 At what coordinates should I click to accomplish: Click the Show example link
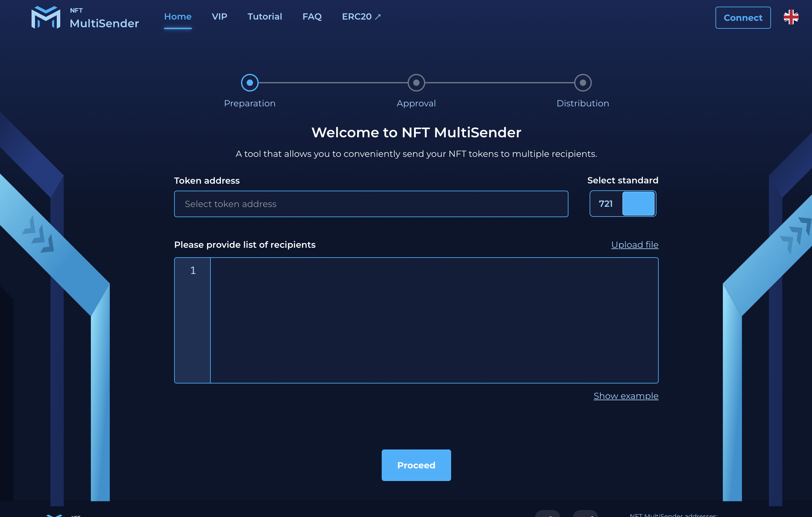(626, 396)
